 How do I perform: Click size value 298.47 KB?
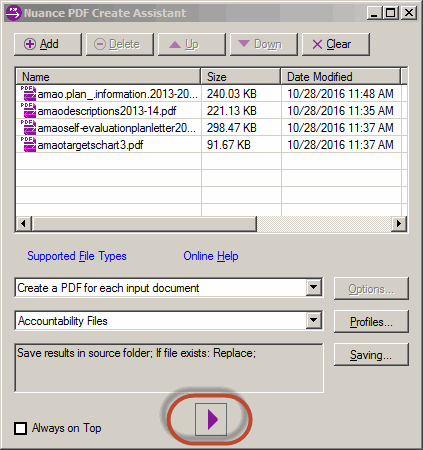(x=232, y=128)
